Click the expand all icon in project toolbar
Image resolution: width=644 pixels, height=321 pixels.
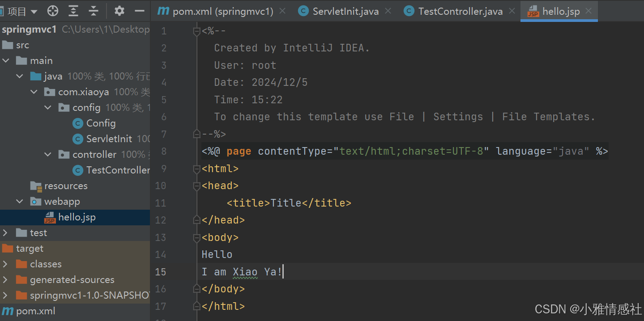point(73,11)
